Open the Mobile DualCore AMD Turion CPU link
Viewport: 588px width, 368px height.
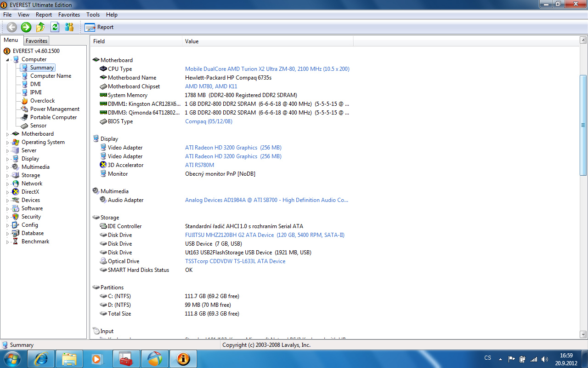tap(267, 69)
